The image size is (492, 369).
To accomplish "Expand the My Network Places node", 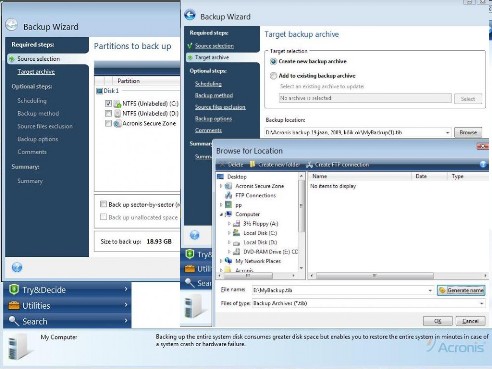I will (221, 261).
